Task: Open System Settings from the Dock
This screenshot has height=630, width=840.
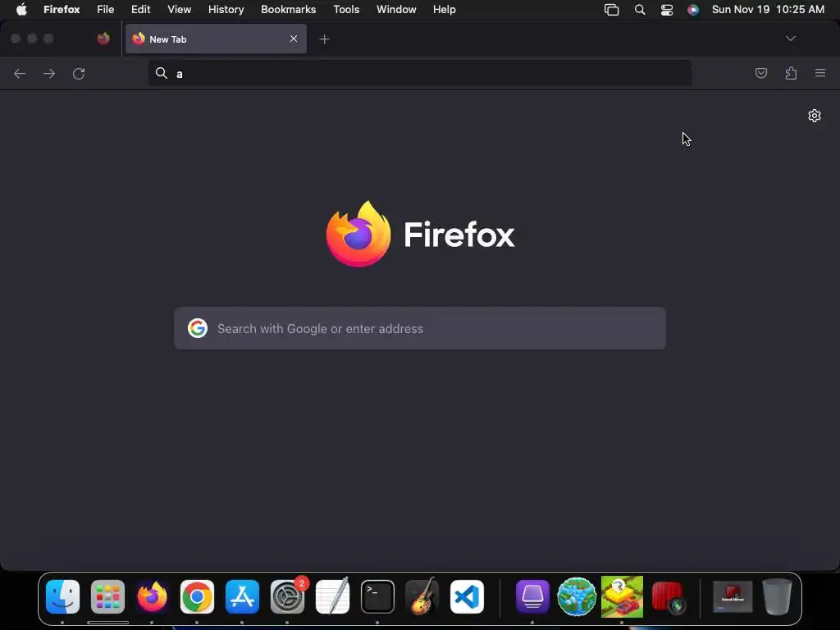Action: coord(288,597)
